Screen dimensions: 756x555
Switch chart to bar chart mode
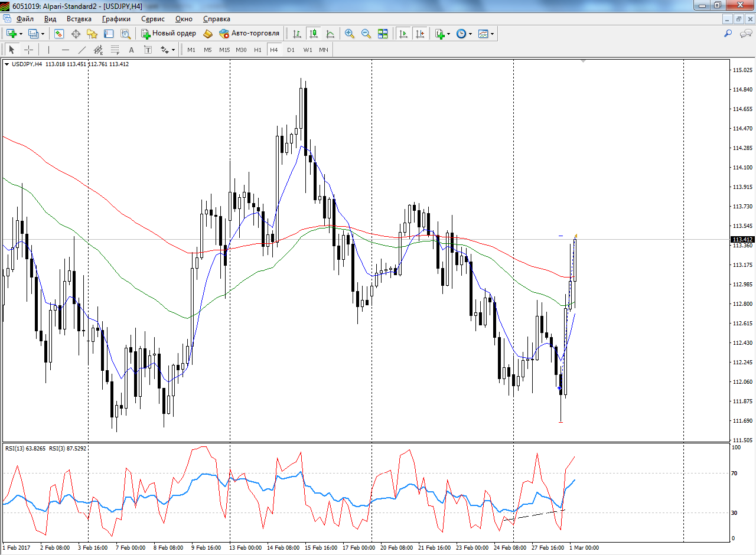(297, 34)
